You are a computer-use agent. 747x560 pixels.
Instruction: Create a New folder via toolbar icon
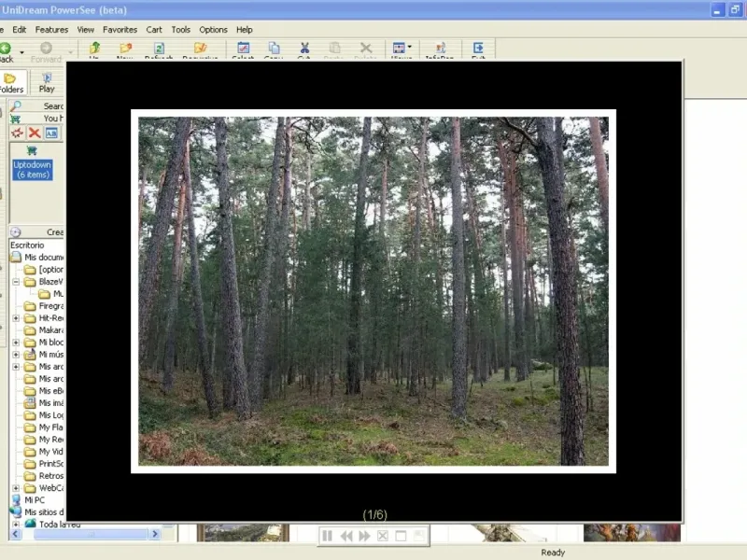[125, 48]
